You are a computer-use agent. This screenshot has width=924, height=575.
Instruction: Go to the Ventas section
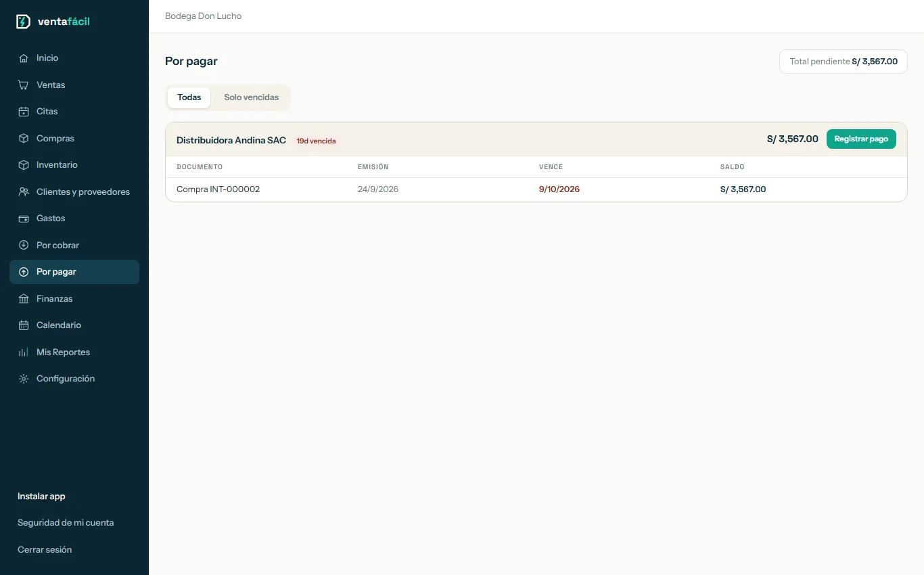[x=74, y=85]
